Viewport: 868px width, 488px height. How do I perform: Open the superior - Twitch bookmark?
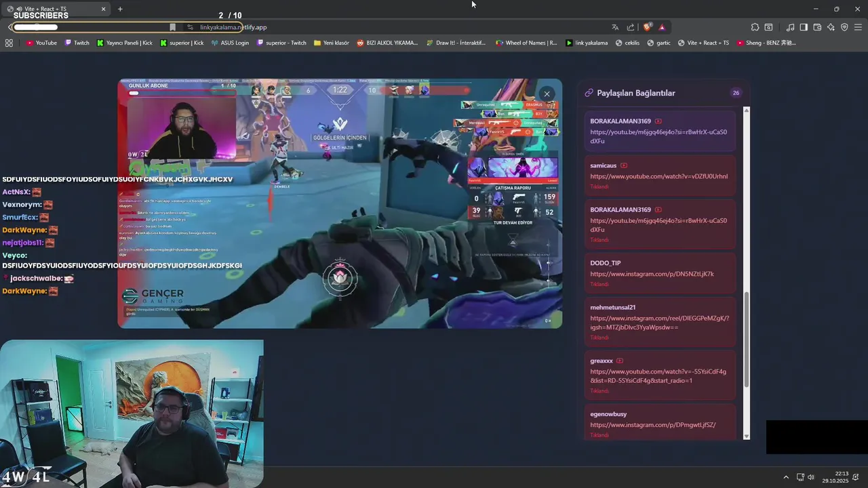(281, 43)
